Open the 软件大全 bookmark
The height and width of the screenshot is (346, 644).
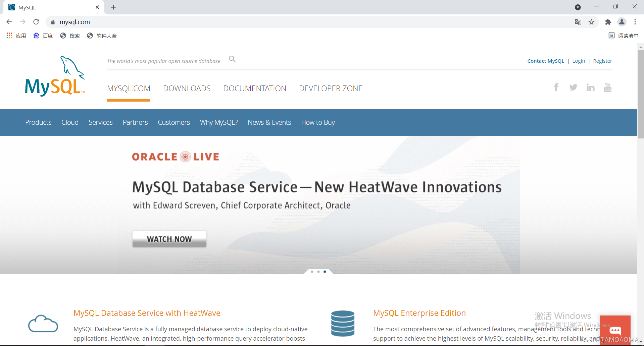point(102,36)
